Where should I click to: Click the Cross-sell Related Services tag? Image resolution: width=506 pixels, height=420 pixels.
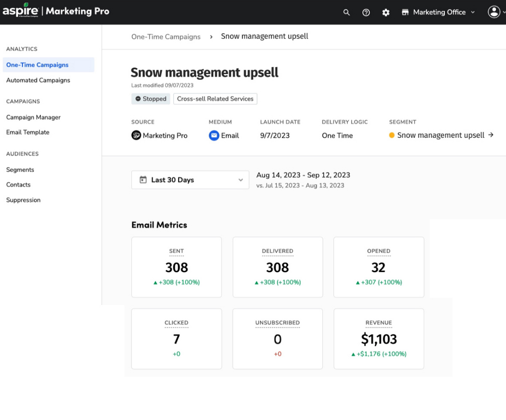(215, 99)
